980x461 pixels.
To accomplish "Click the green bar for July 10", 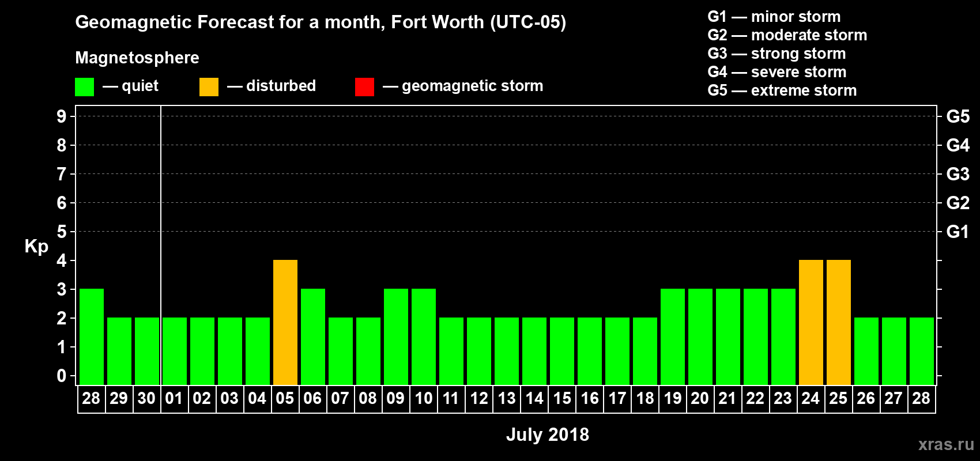I will click(x=424, y=337).
